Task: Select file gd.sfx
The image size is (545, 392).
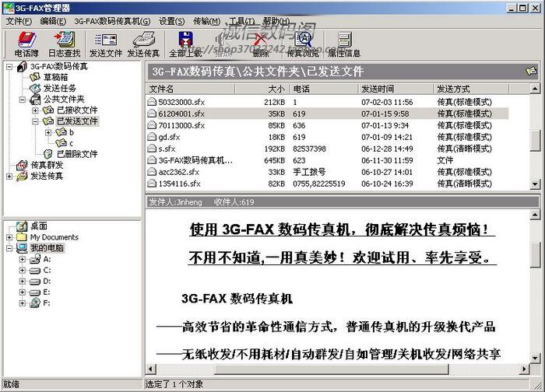Action: coord(327,137)
